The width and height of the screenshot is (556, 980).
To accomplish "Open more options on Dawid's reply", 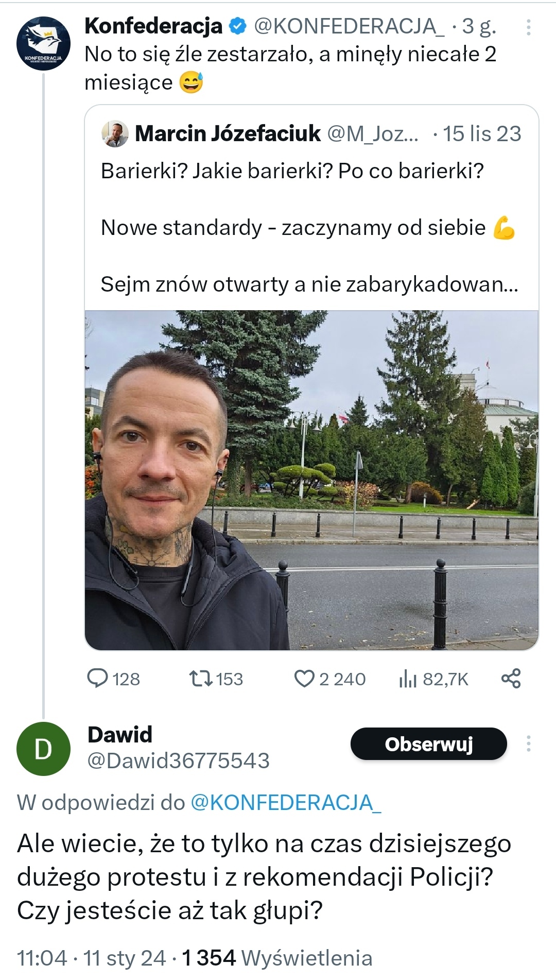I will click(528, 744).
